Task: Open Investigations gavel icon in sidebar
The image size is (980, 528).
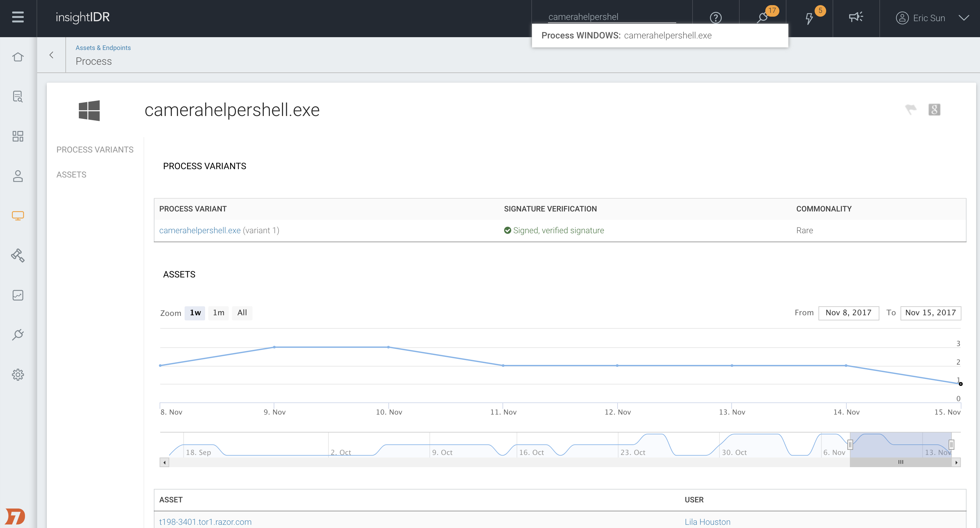Action: tap(18, 255)
